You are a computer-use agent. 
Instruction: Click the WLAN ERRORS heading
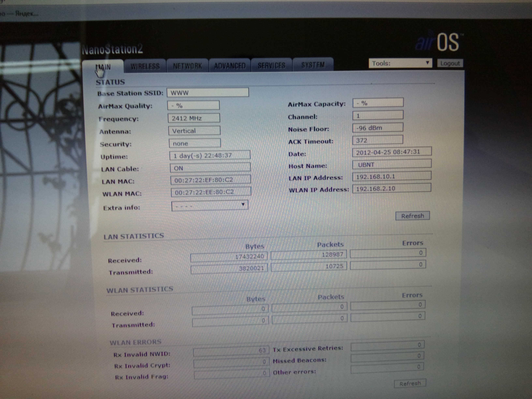pos(135,342)
